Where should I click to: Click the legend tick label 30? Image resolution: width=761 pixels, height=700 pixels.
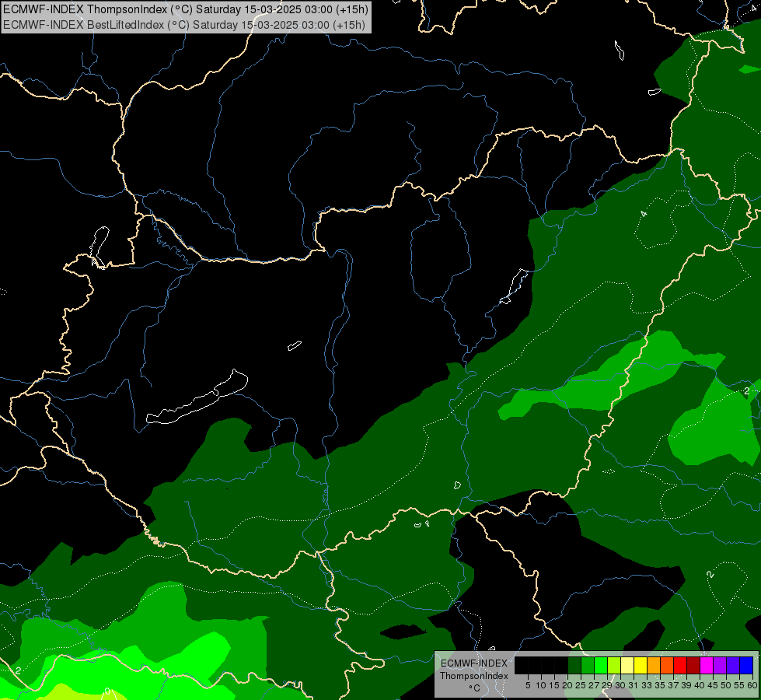pyautogui.click(x=620, y=685)
